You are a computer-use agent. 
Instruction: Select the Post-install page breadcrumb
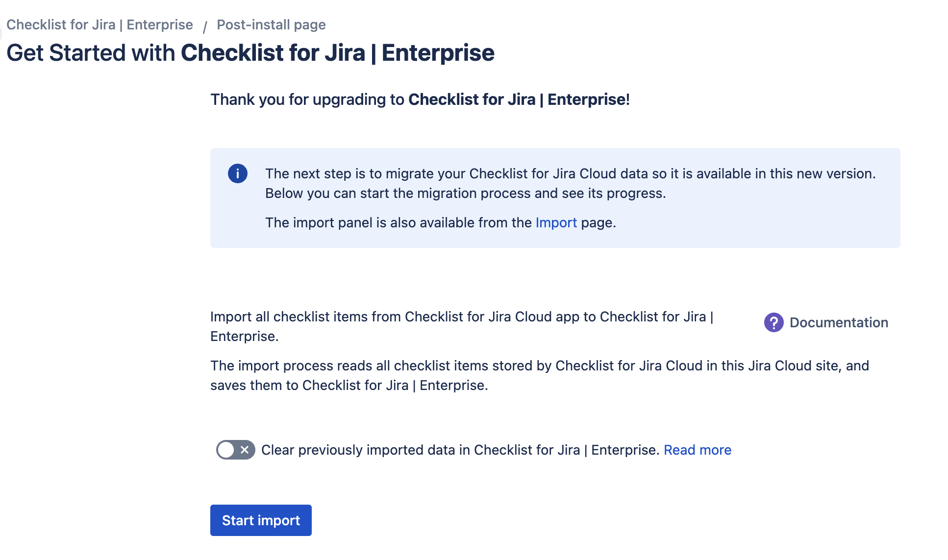[271, 24]
